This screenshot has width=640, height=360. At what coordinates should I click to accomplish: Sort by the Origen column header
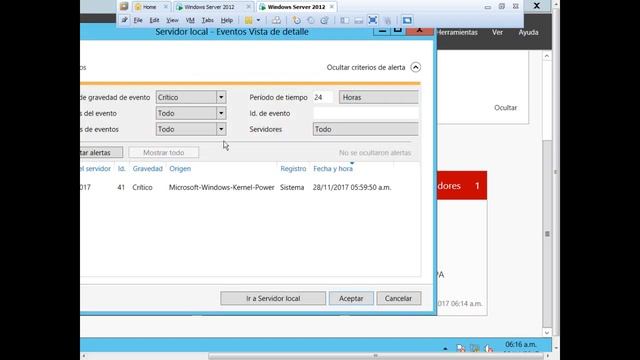pos(180,169)
